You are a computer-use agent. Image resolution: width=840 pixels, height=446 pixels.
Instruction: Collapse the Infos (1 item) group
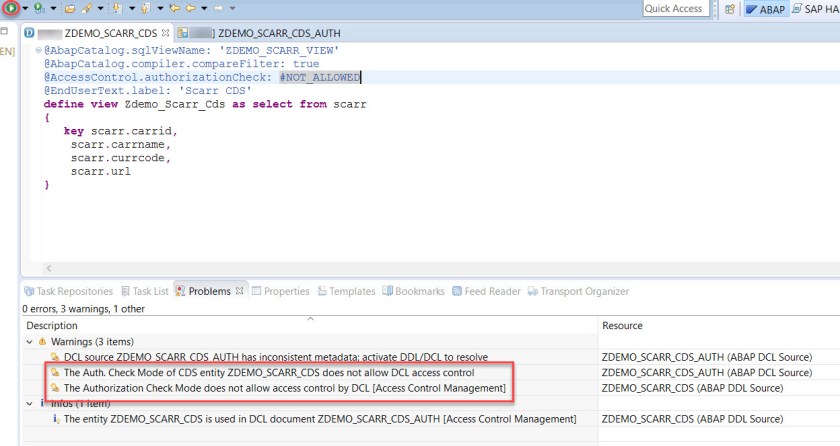point(29,403)
